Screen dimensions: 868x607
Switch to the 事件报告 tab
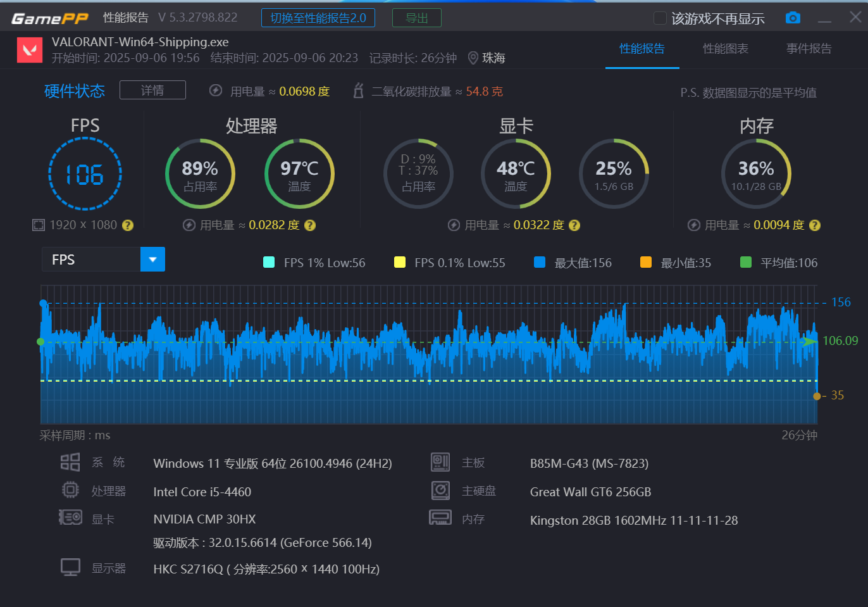(x=809, y=49)
